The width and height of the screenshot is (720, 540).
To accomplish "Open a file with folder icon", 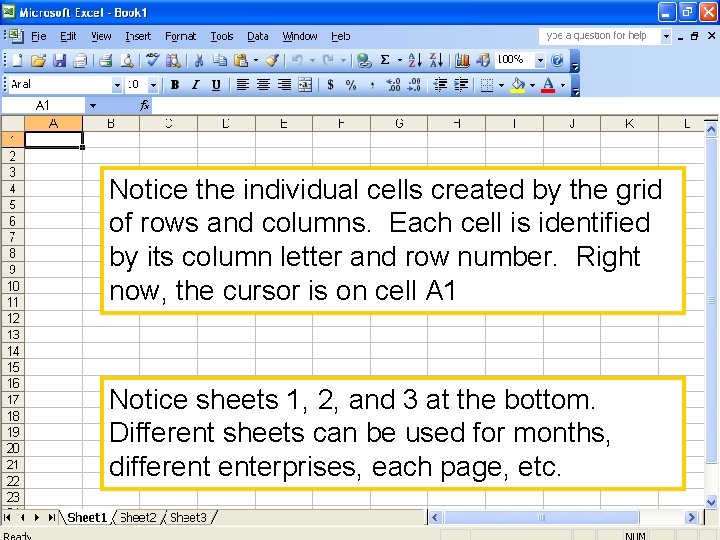I will pyautogui.click(x=39, y=60).
